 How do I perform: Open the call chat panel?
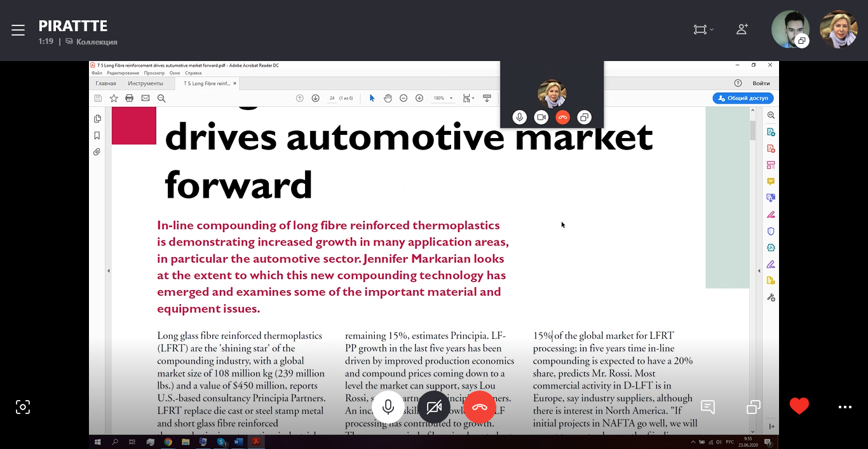708,407
